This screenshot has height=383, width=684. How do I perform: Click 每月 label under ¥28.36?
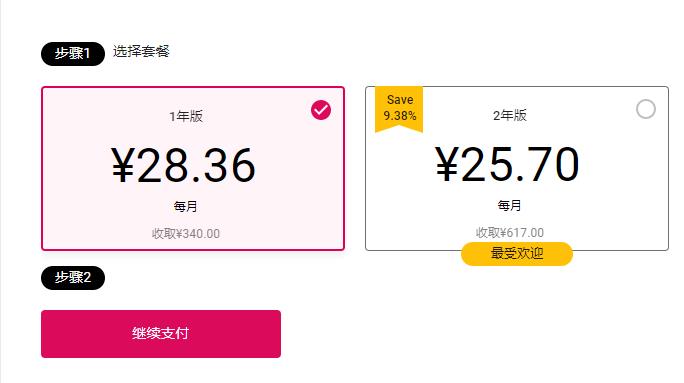point(186,206)
